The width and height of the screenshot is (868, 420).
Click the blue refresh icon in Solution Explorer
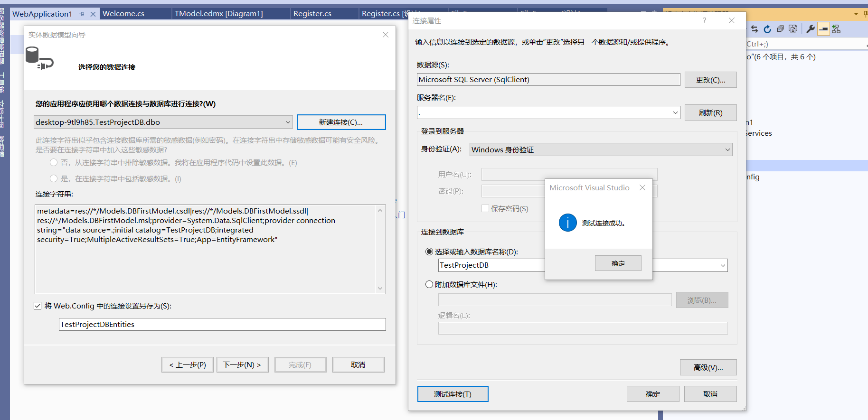pyautogui.click(x=767, y=29)
